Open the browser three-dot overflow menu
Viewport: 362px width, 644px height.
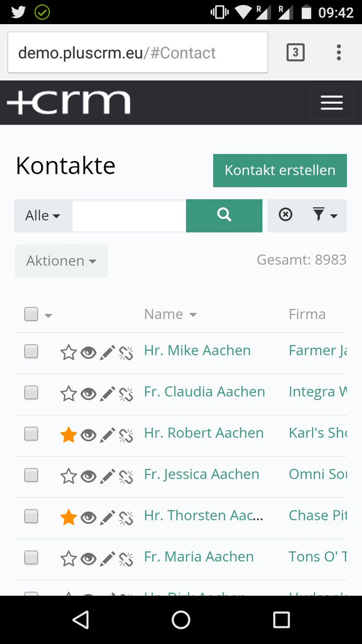click(x=338, y=52)
